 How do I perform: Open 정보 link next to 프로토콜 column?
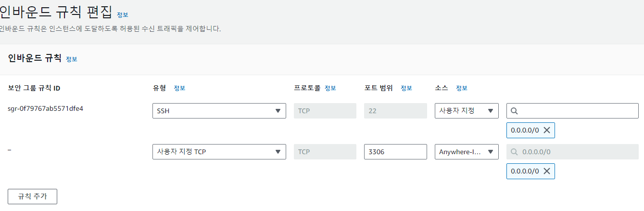click(x=330, y=88)
